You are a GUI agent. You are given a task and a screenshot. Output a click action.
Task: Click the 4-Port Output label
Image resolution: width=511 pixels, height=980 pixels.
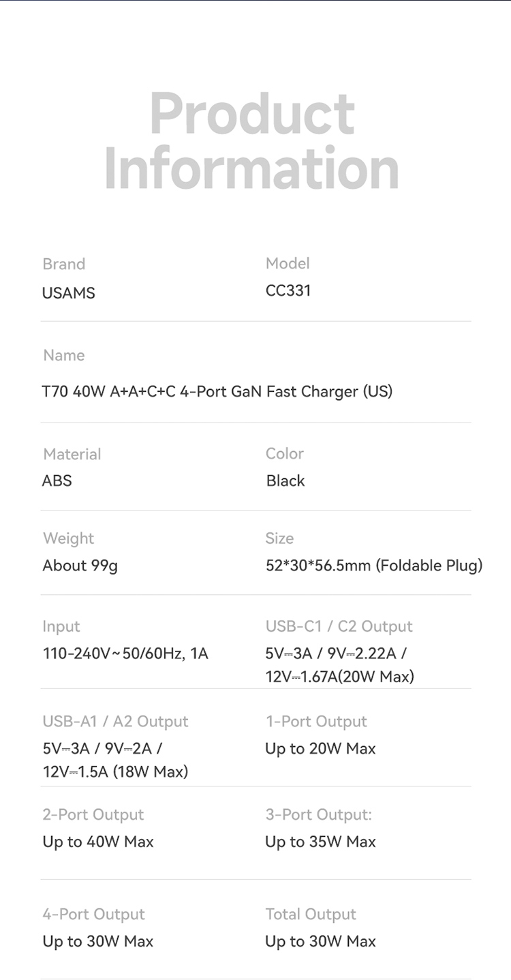94,914
